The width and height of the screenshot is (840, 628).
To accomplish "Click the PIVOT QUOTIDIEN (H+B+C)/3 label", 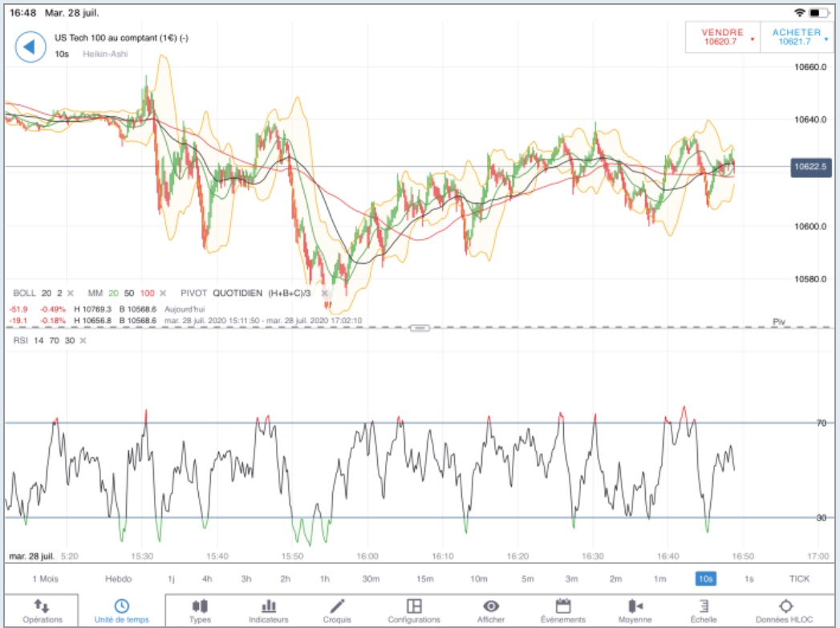I will pyautogui.click(x=246, y=294).
